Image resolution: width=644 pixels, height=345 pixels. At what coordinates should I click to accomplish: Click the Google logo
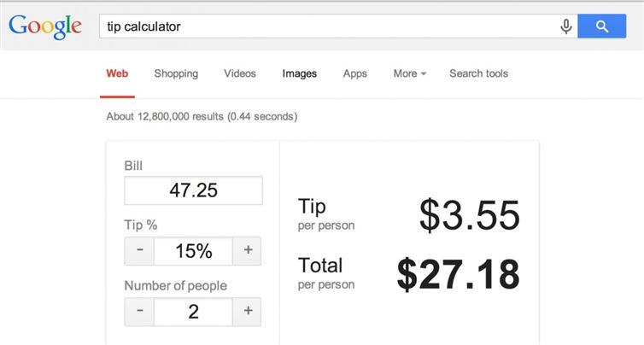(x=45, y=26)
